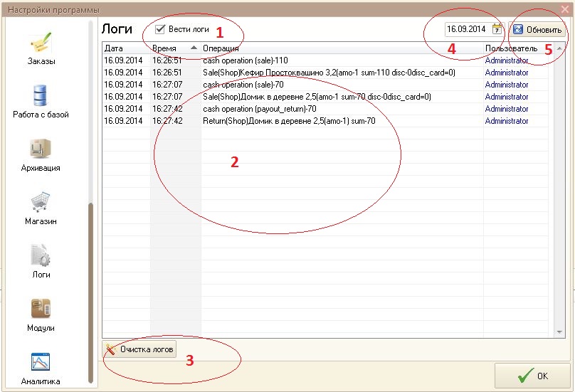The image size is (575, 392).
Task: Sort by the Время column header
Action: pos(175,48)
